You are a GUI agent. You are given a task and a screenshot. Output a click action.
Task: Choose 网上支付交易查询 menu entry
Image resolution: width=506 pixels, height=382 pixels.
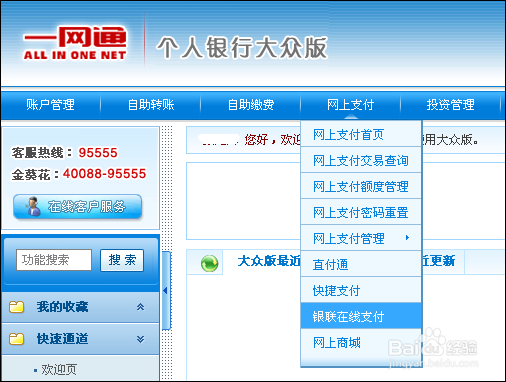pyautogui.click(x=361, y=160)
